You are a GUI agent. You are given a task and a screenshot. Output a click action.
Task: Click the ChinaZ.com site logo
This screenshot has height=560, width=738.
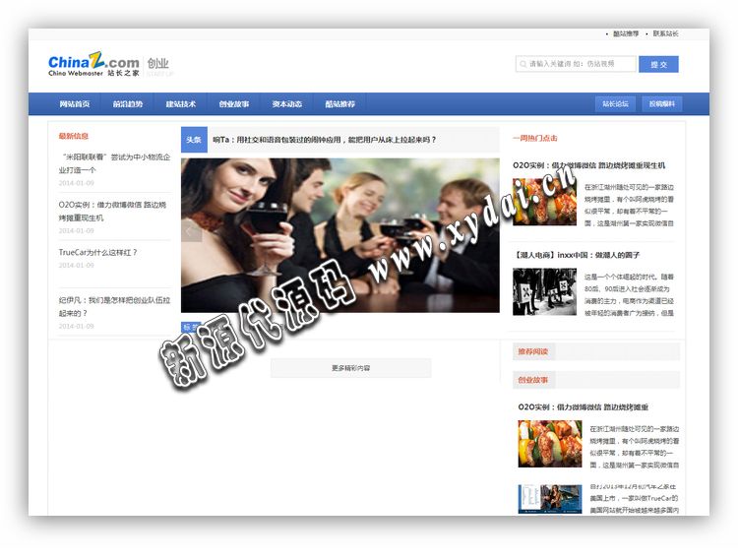tap(93, 64)
